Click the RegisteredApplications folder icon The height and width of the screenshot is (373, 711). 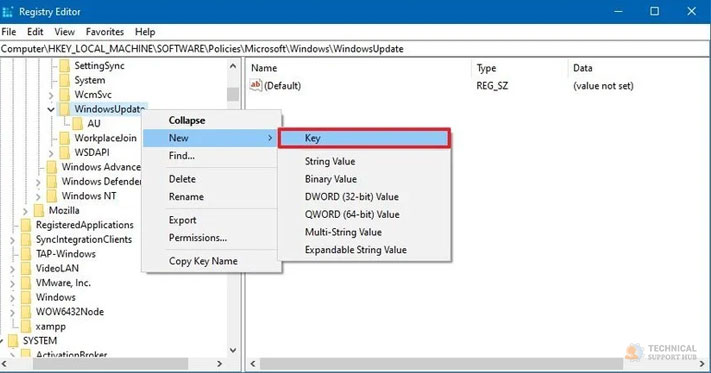(x=26, y=225)
